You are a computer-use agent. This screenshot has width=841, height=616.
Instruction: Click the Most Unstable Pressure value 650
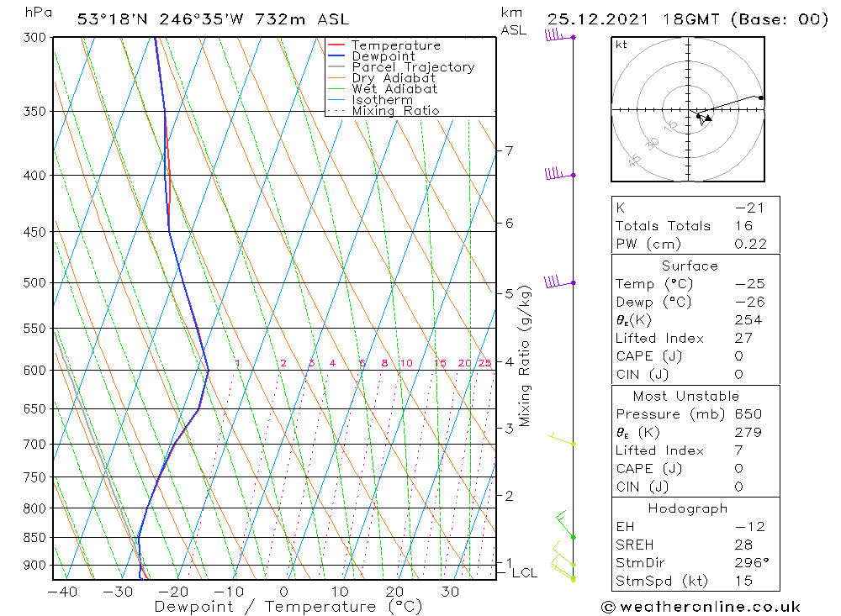coord(748,414)
